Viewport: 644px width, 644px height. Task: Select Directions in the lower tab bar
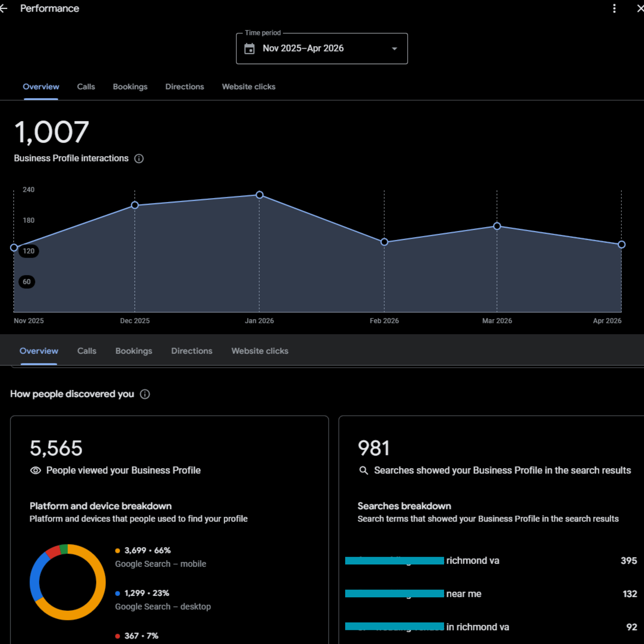click(192, 351)
